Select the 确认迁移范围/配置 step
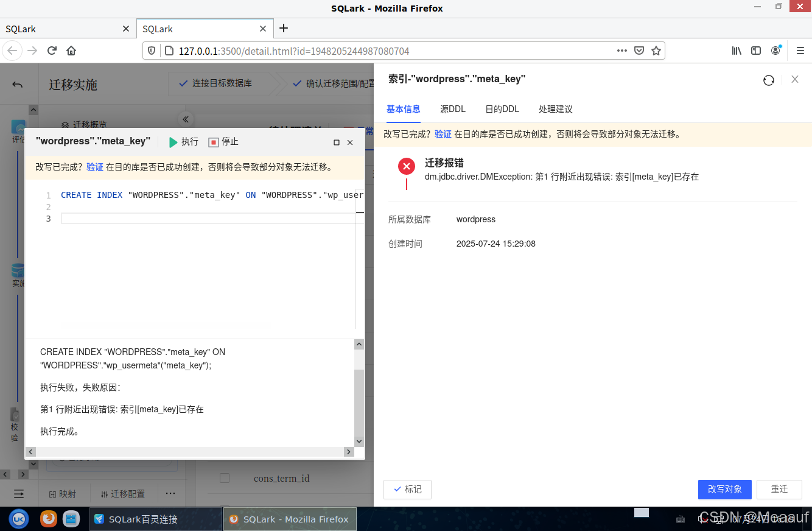This screenshot has height=531, width=812. 334,83
